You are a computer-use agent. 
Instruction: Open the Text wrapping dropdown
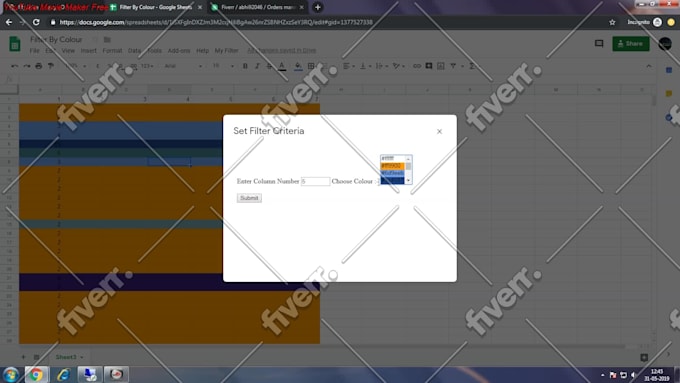382,66
